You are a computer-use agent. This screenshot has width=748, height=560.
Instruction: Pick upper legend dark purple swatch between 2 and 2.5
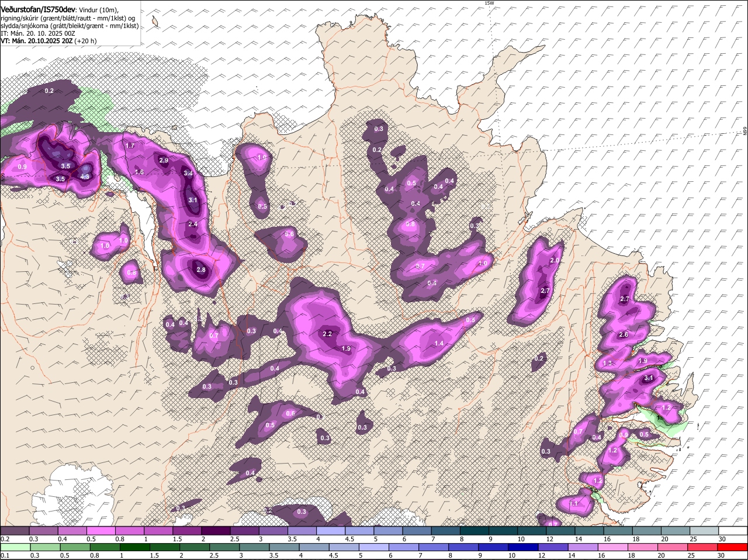point(216,530)
